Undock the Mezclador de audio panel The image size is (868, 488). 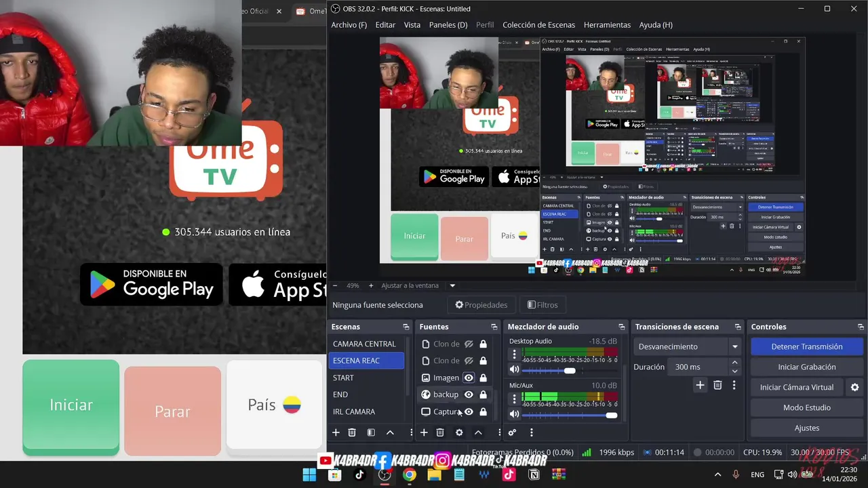[x=621, y=327]
